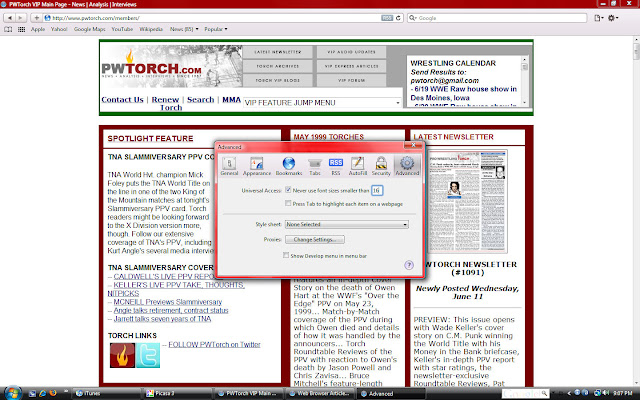The image size is (640, 400).
Task: Open help with the question mark icon
Action: (409, 265)
